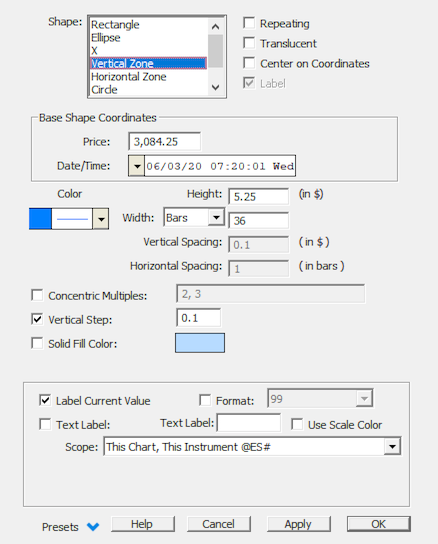Click the Height value field

(259, 196)
